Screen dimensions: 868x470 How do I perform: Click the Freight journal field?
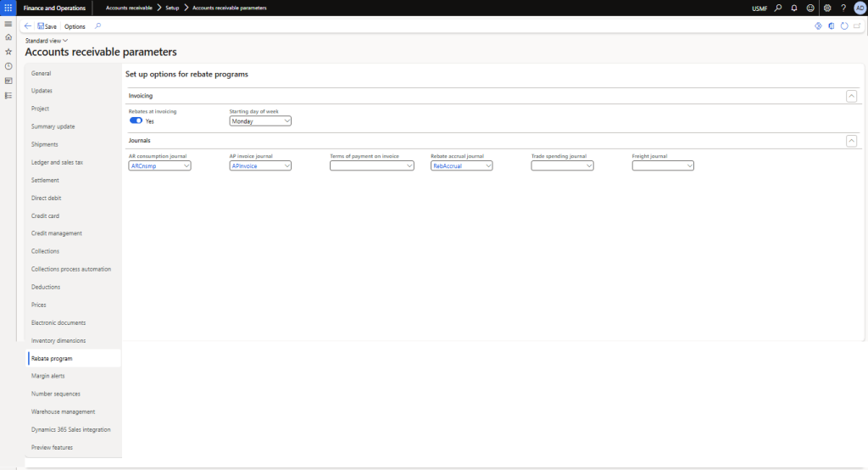(x=659, y=166)
